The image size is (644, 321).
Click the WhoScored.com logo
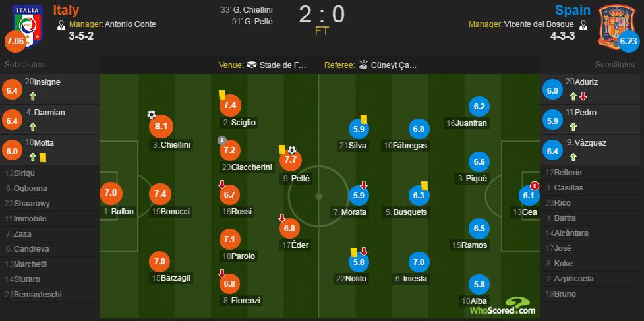(503, 307)
